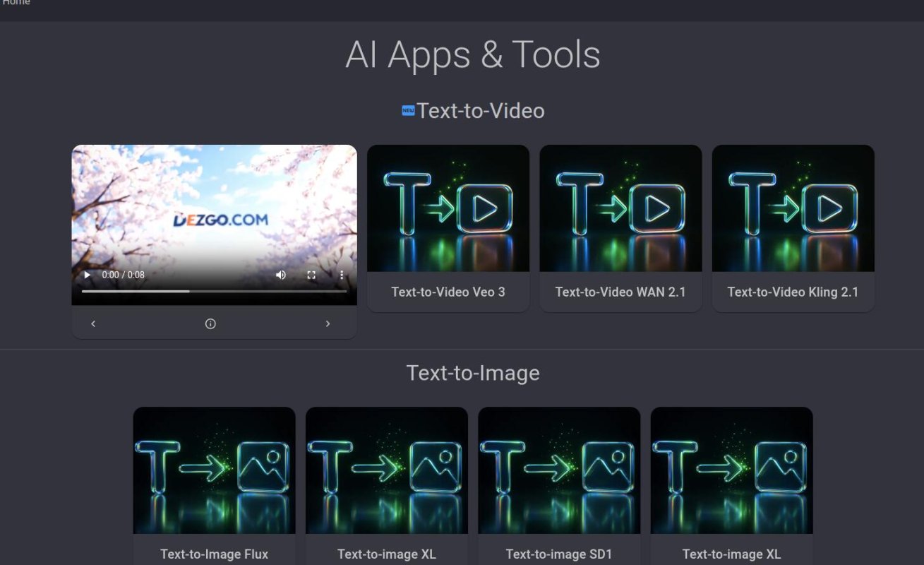This screenshot has height=565, width=924.
Task: Enter fullscreen mode on the video player
Action: point(311,275)
